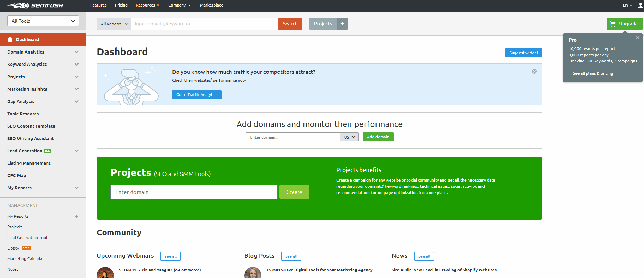Click See all plans & pricing
Screen dimensions: 644x278
[x=593, y=73]
